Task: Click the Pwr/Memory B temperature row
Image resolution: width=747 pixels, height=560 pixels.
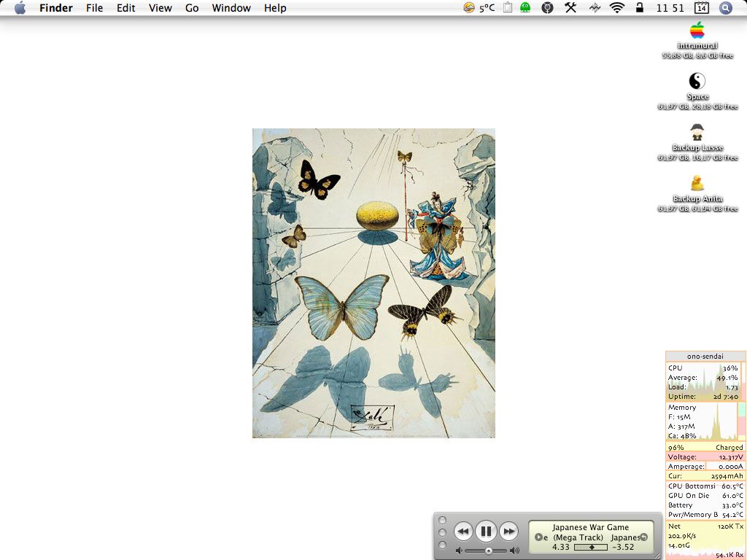Action: 705,514
